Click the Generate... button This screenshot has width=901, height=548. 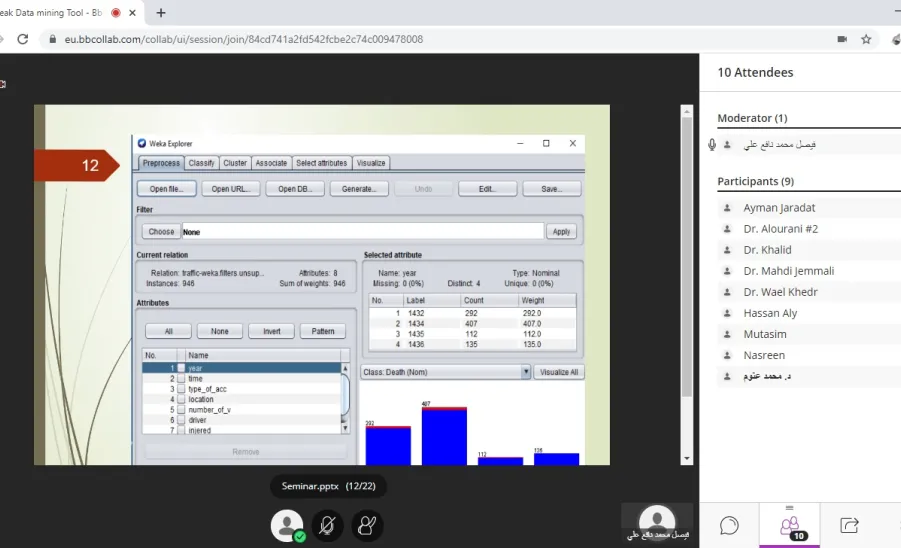coord(359,189)
